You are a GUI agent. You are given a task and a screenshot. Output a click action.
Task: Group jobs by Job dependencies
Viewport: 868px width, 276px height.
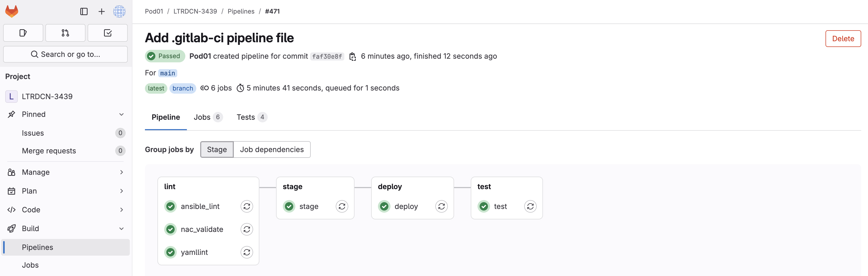(x=272, y=149)
